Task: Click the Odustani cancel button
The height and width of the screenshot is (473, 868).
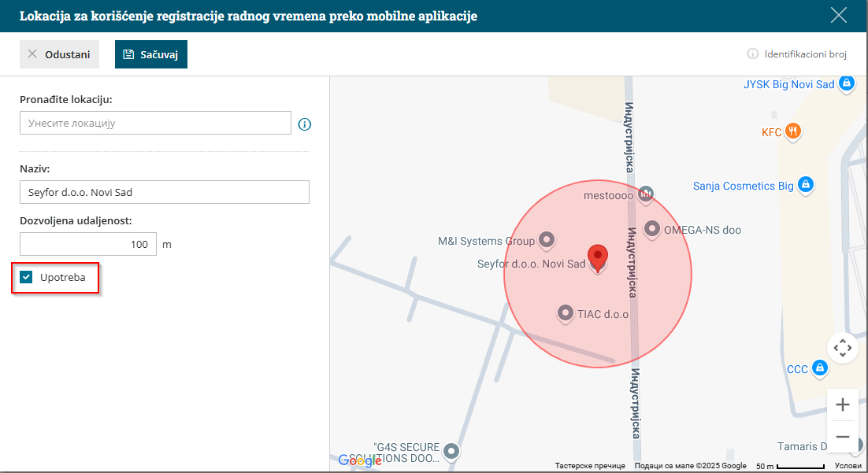Action: click(59, 54)
